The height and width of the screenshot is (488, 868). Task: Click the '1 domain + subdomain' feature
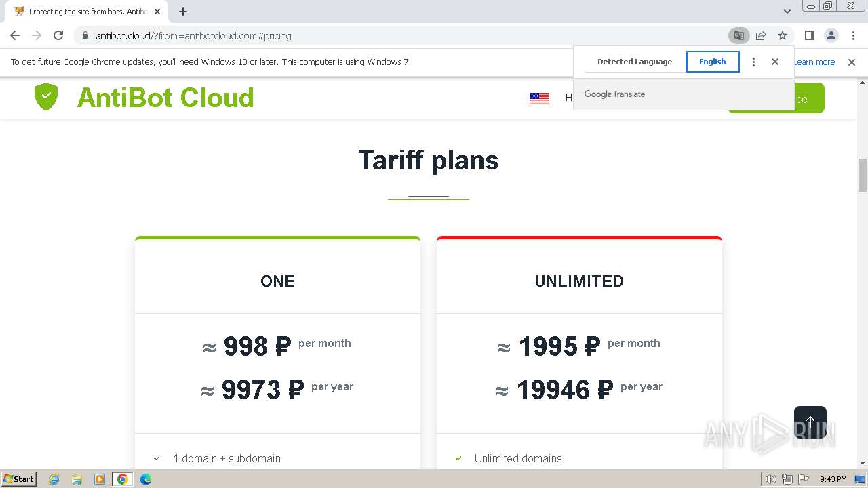pyautogui.click(x=227, y=459)
